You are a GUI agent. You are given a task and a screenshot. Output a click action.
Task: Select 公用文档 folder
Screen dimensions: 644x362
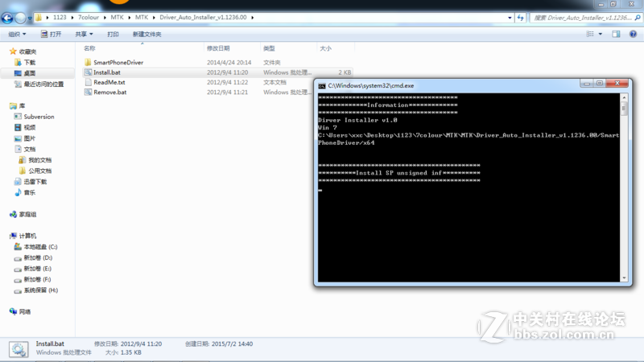(x=39, y=171)
